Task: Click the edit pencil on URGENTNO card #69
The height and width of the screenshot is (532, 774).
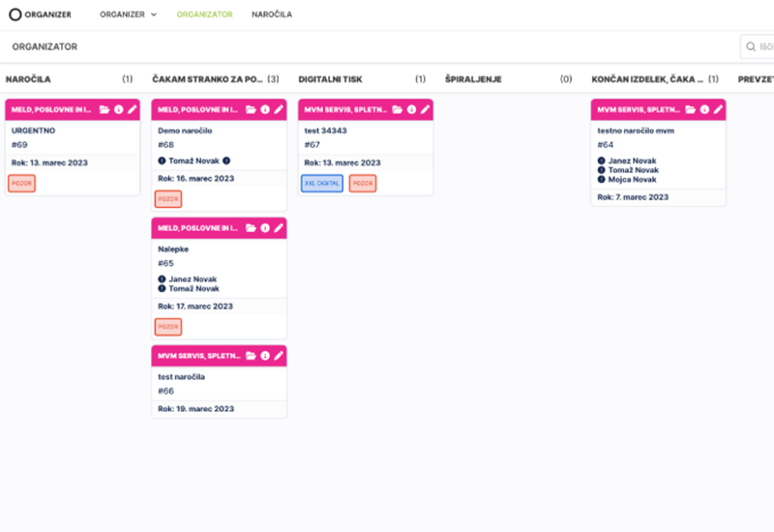Action: 132,109
